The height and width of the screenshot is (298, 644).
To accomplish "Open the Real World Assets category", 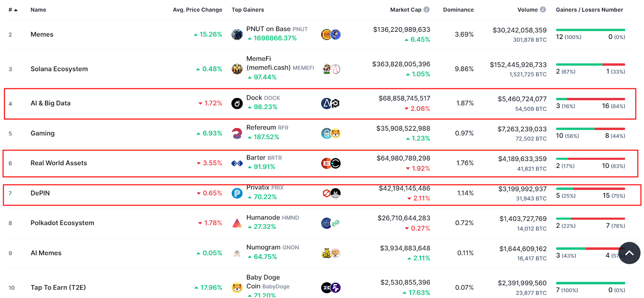I will point(59,163).
